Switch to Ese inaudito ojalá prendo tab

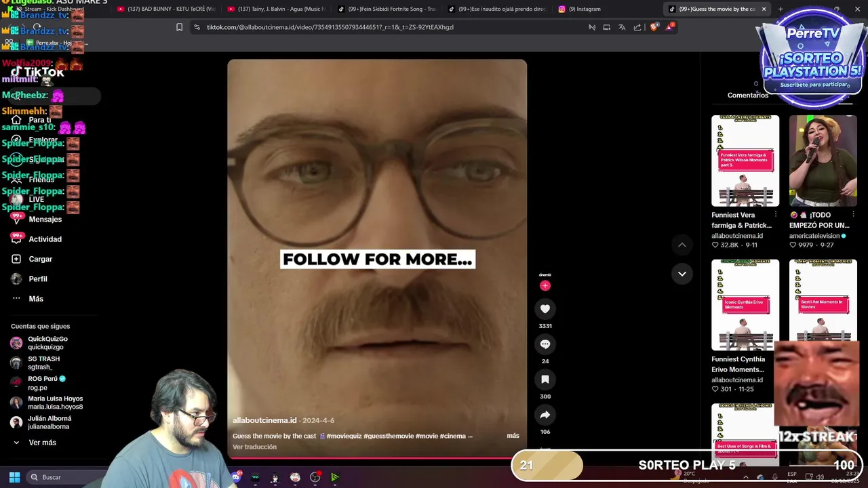click(x=497, y=9)
